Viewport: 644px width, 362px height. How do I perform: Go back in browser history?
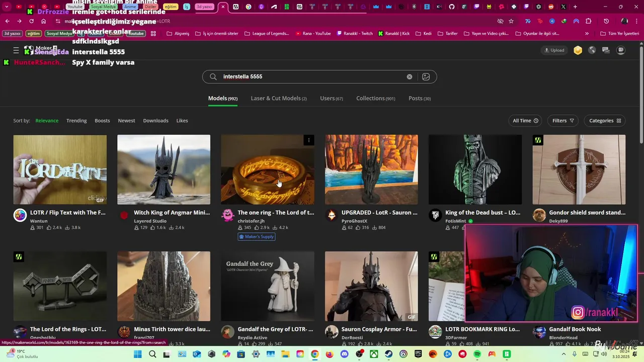click(x=7, y=21)
